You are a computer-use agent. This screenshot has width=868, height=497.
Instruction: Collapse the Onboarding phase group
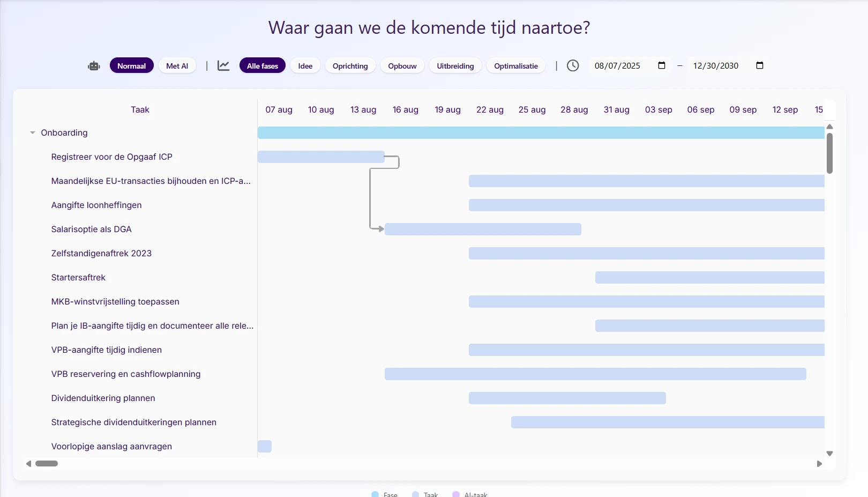coord(33,133)
